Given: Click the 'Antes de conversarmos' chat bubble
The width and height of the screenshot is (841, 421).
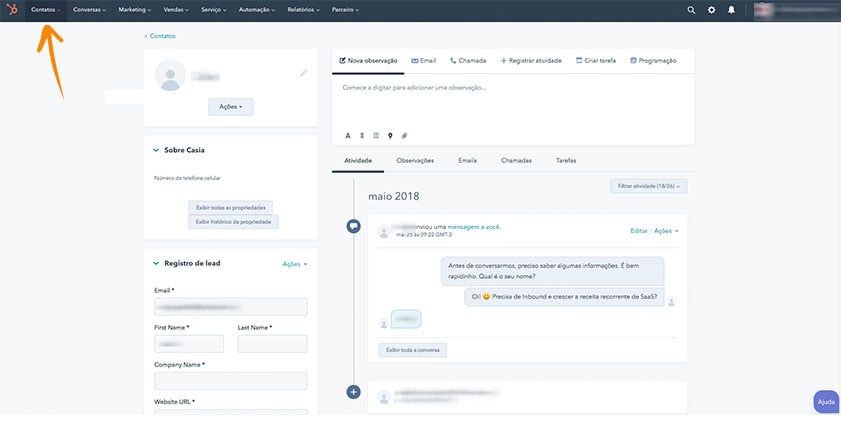Looking at the screenshot, I should pyautogui.click(x=552, y=271).
